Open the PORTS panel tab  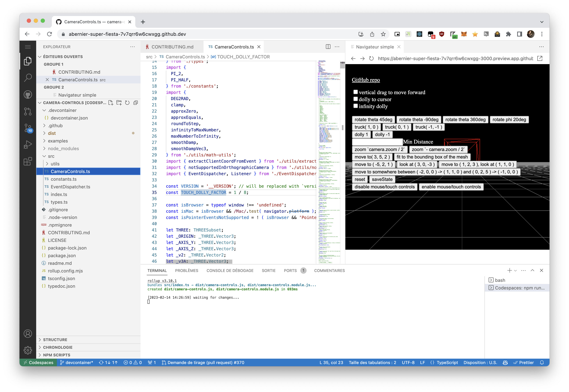[x=295, y=270]
